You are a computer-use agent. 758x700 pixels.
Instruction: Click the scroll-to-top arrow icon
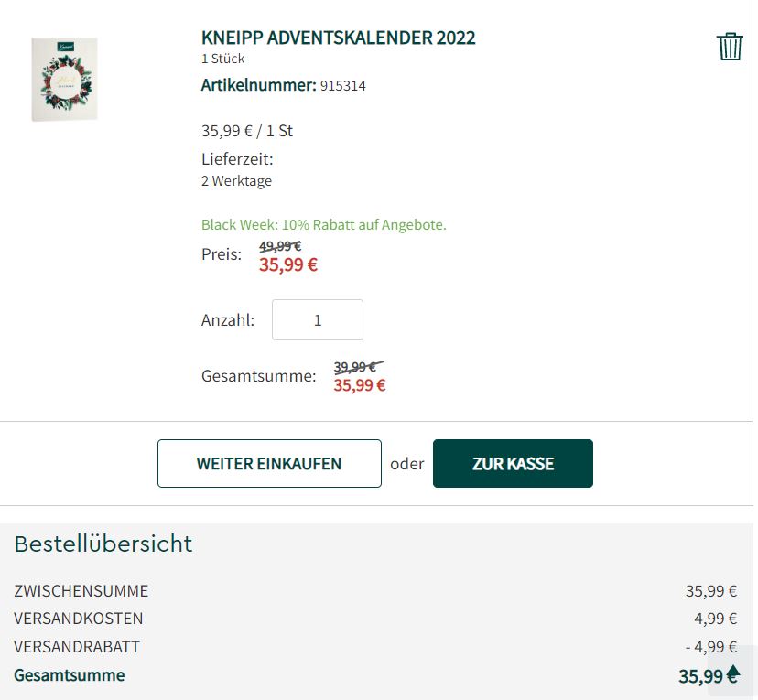click(733, 672)
